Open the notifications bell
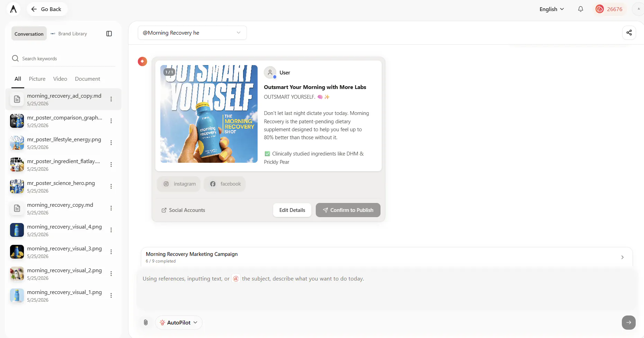 click(581, 9)
